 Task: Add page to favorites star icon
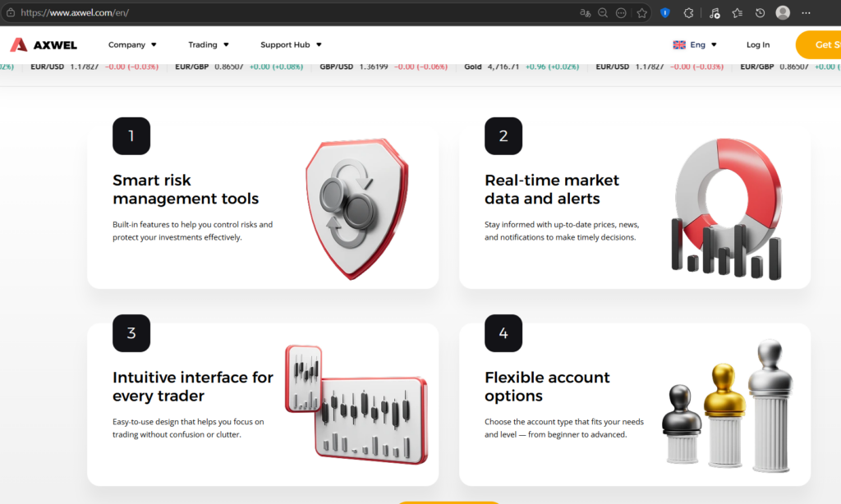pyautogui.click(x=642, y=13)
